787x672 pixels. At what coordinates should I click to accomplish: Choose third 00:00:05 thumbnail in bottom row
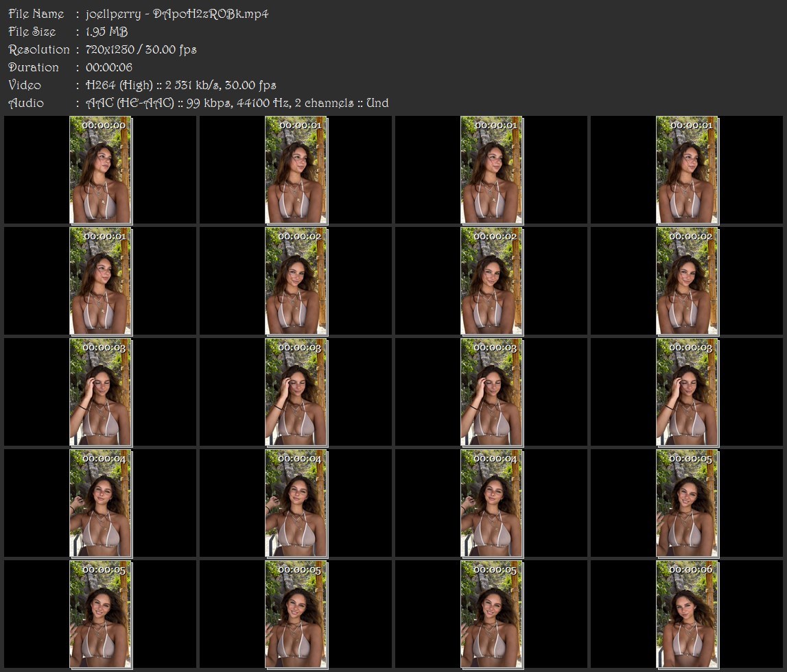click(x=491, y=615)
